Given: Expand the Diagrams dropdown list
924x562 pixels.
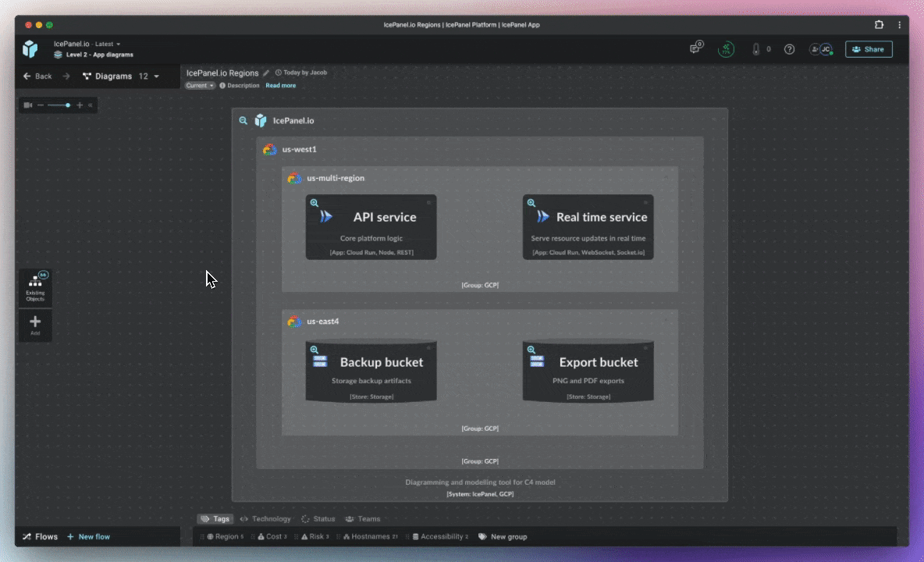Looking at the screenshot, I should [121, 76].
